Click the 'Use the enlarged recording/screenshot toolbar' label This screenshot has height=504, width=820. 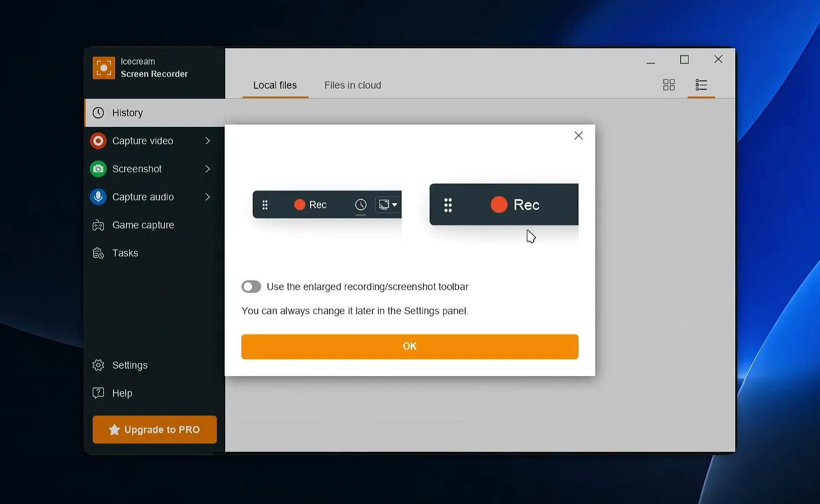(367, 287)
